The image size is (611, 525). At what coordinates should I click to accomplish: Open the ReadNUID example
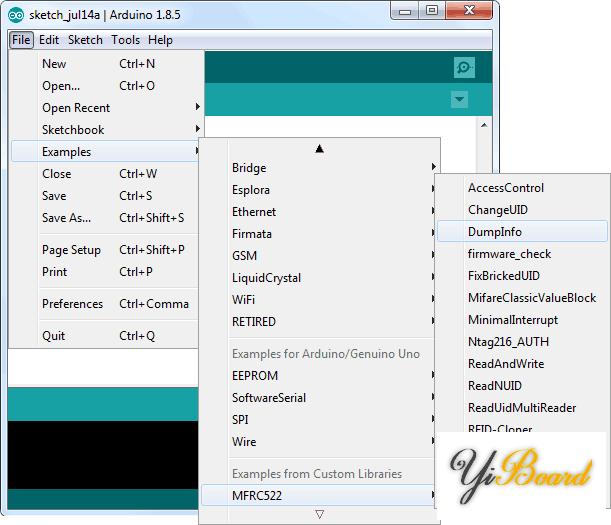point(522,385)
